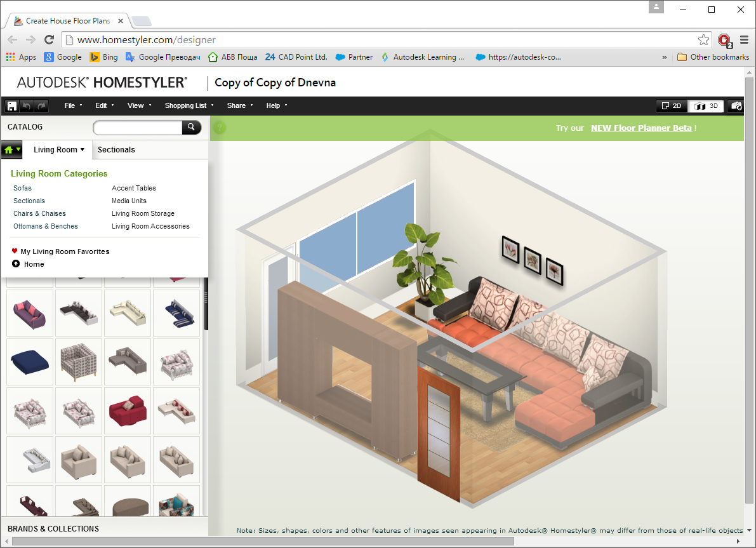Select the Sectionals breadcrumb tab
The width and height of the screenshot is (756, 548).
[116, 150]
